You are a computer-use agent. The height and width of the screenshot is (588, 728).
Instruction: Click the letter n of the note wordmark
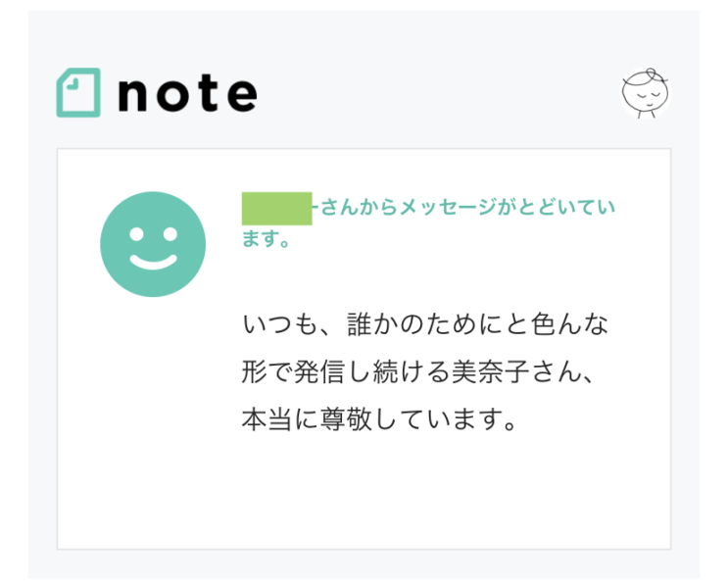(133, 96)
